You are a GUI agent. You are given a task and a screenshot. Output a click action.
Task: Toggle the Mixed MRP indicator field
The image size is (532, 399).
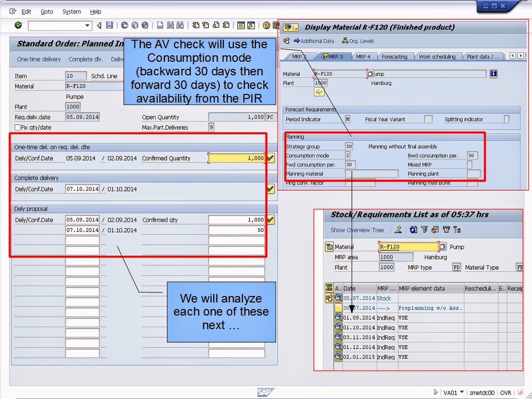(x=470, y=164)
